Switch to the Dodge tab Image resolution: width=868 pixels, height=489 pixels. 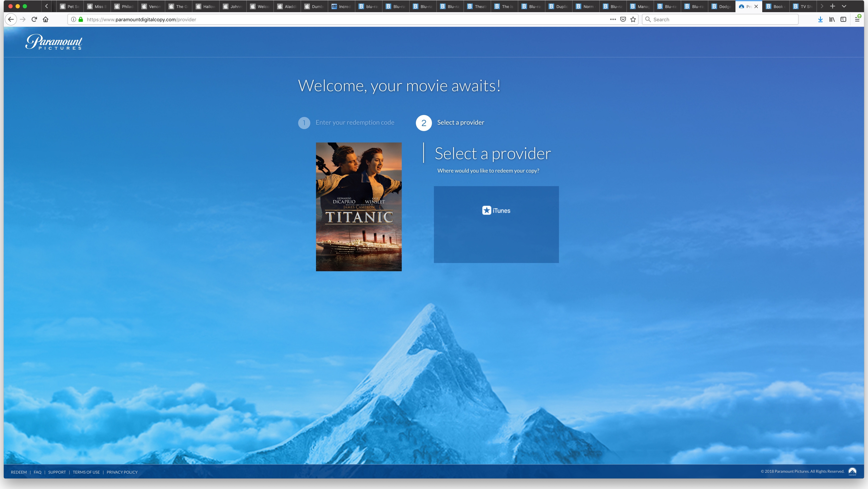(721, 6)
